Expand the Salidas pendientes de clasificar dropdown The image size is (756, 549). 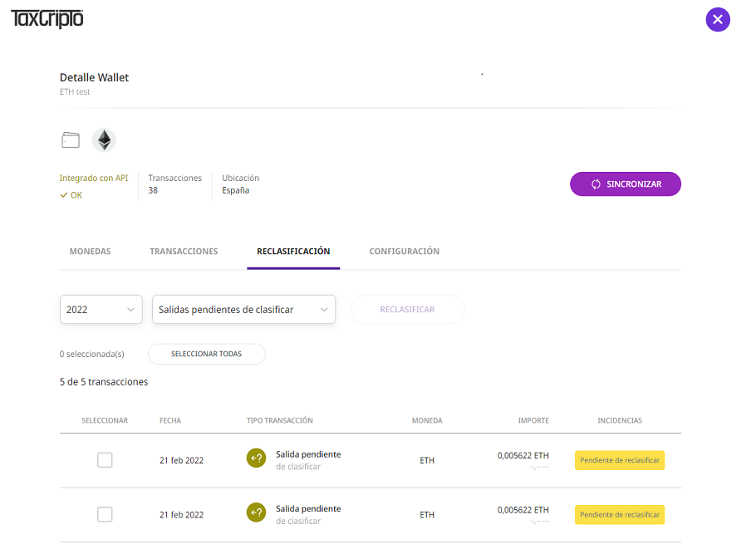click(244, 310)
